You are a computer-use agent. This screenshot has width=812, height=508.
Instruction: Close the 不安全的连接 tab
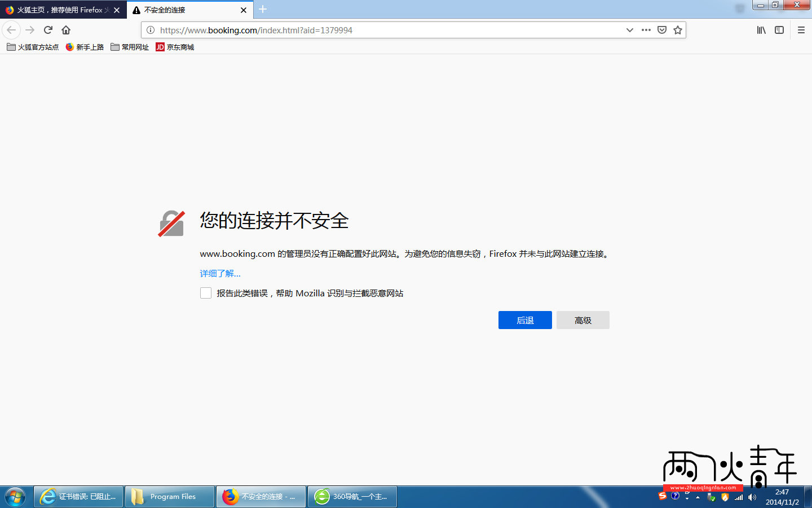coord(244,10)
